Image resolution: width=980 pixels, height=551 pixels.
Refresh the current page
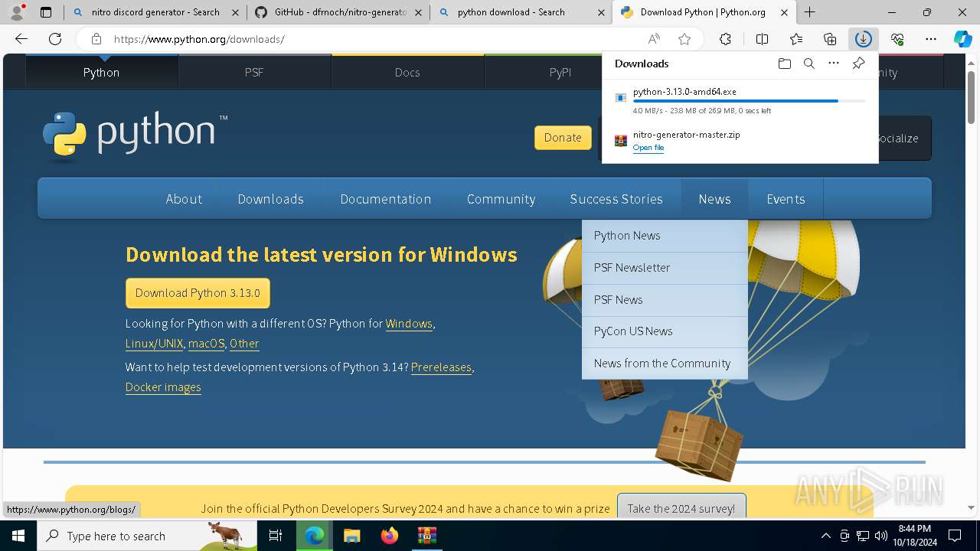pyautogui.click(x=55, y=39)
